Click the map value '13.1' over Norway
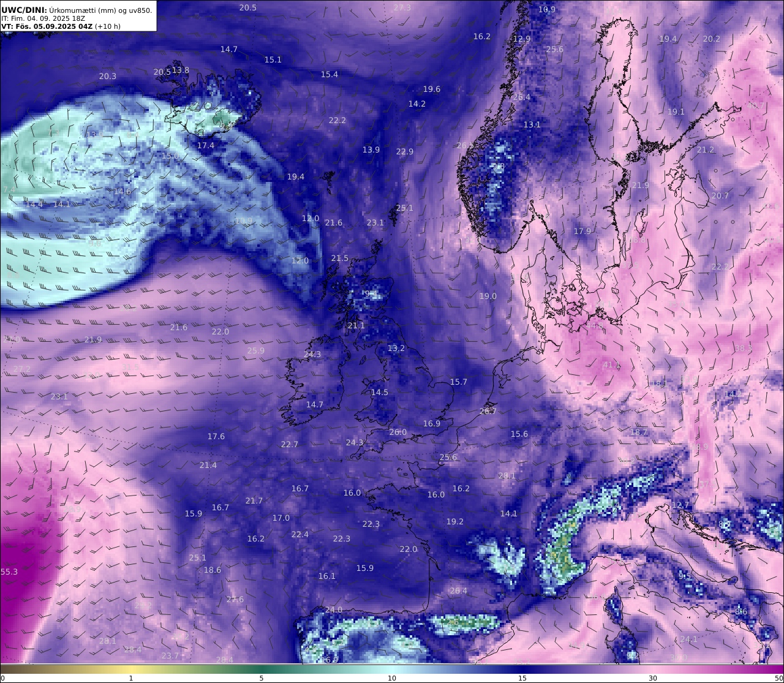 tap(532, 125)
